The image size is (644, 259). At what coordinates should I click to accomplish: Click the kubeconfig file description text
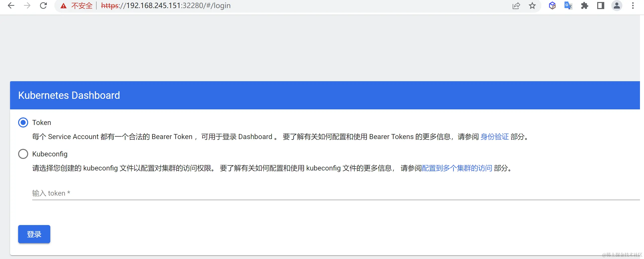[273, 168]
